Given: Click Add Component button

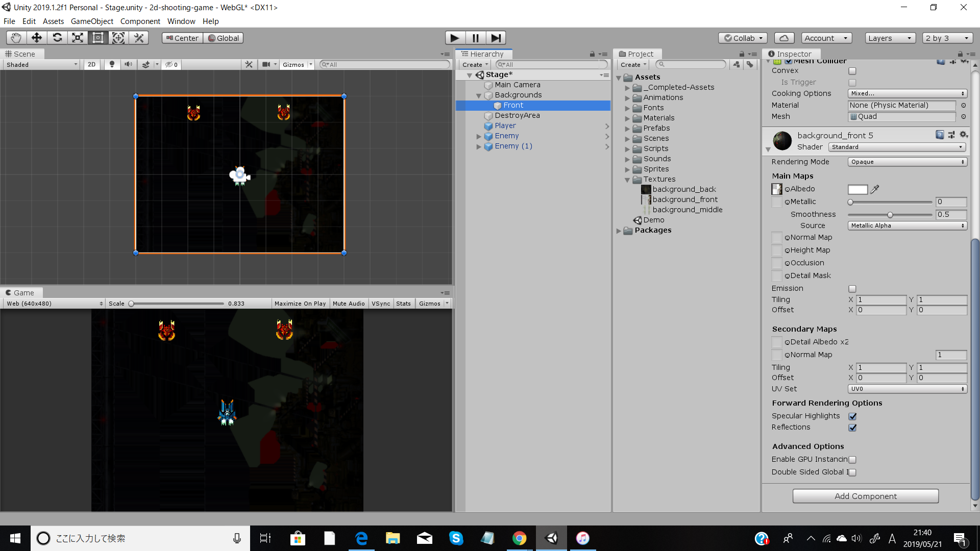Looking at the screenshot, I should tap(865, 496).
